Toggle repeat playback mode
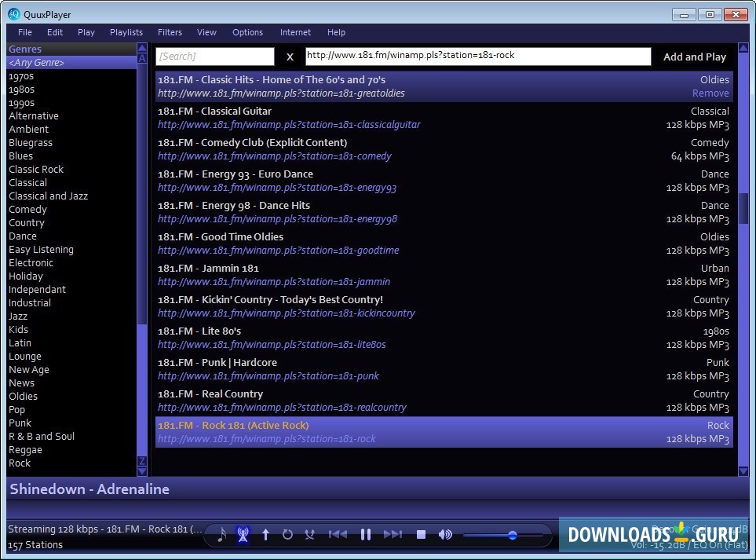 (x=287, y=534)
